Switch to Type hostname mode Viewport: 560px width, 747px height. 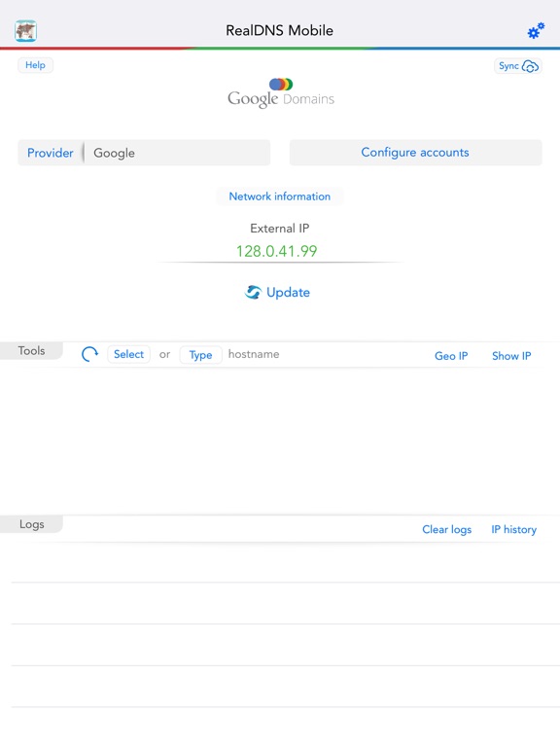point(200,355)
